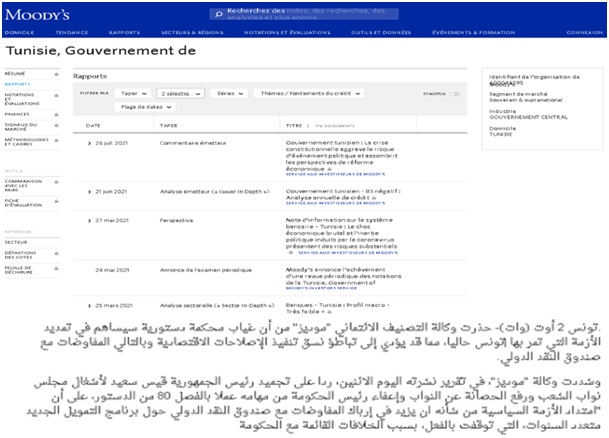Image resolution: width=609 pixels, height=438 pixels.
Task: Open the Secteurs & Régions menu
Action: tap(192, 33)
